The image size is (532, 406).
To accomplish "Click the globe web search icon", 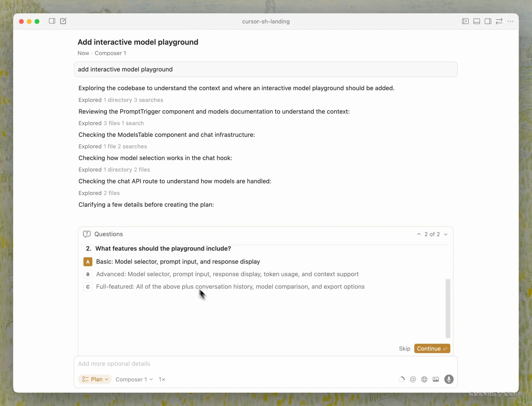I will 424,379.
